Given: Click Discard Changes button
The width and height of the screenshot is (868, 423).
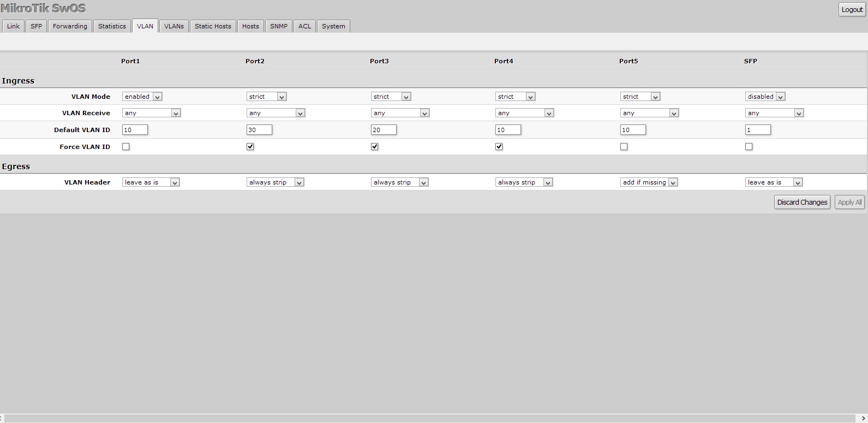Looking at the screenshot, I should [802, 202].
